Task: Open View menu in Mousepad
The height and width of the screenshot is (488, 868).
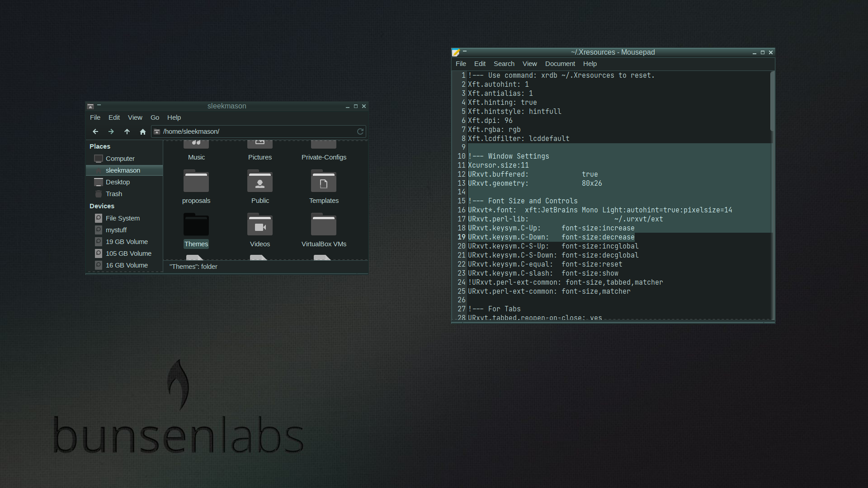Action: [x=530, y=64]
